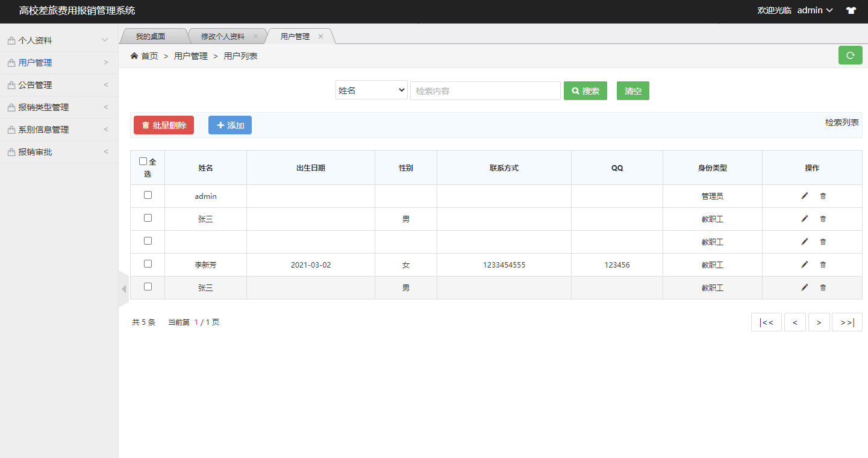Click inside the 检索内容 search input field
This screenshot has height=458, width=868.
point(485,90)
